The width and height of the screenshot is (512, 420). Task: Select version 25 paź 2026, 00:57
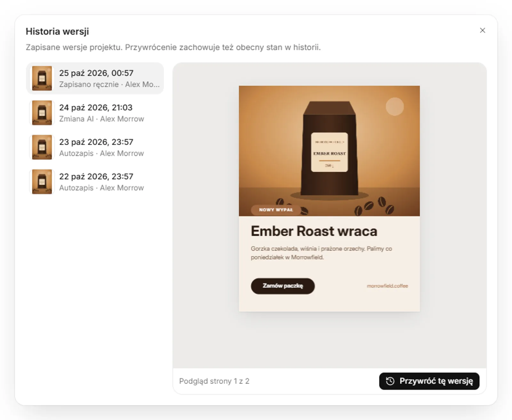[95, 78]
